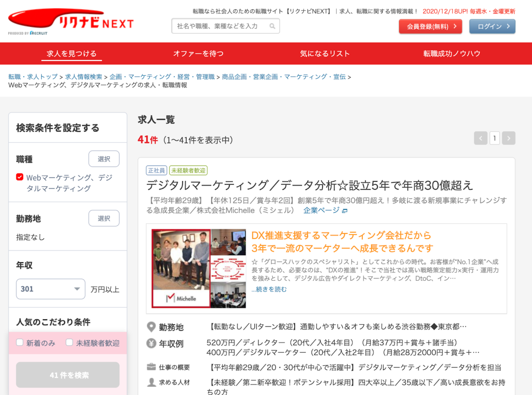Enable the 未経験者歓迎 checkbox

[69, 342]
